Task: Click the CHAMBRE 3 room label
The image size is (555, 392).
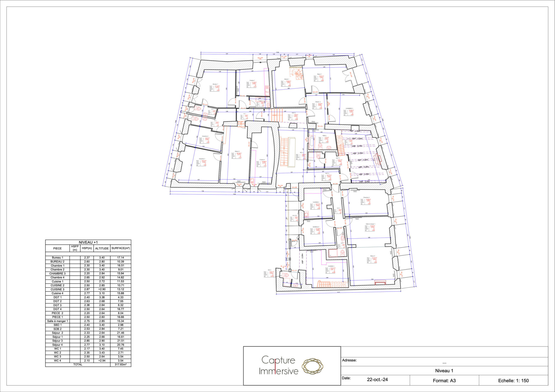Action: pyautogui.click(x=349, y=108)
